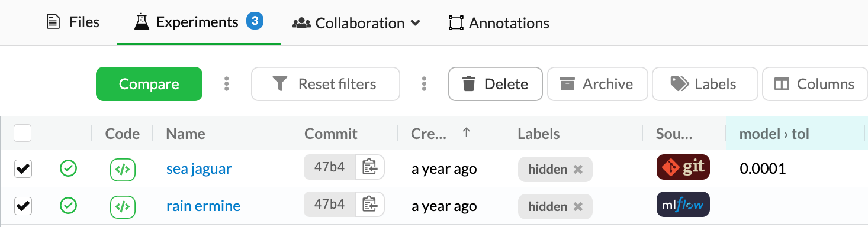Open code view for rain ermine experiment
The image size is (868, 227).
123,206
